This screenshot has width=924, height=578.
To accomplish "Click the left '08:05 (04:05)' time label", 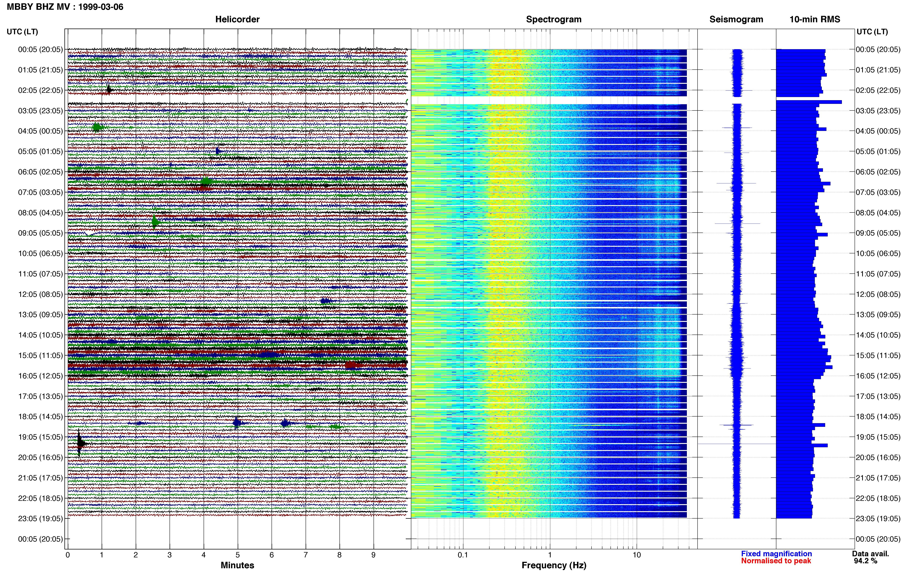I will (x=40, y=212).
